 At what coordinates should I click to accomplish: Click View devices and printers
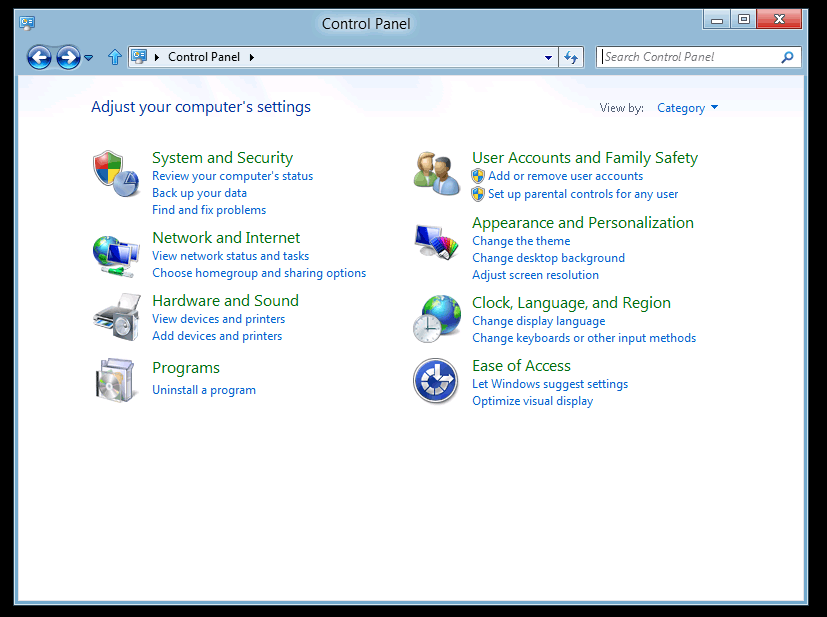(x=218, y=319)
